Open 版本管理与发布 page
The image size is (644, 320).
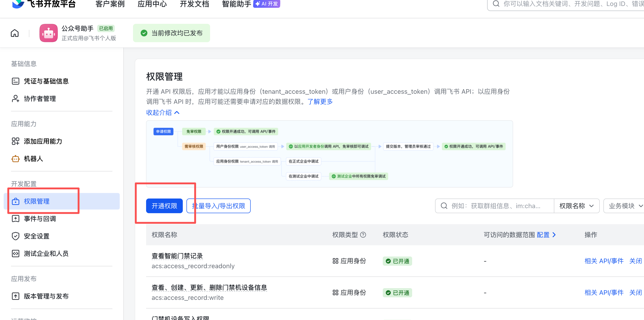(46, 296)
